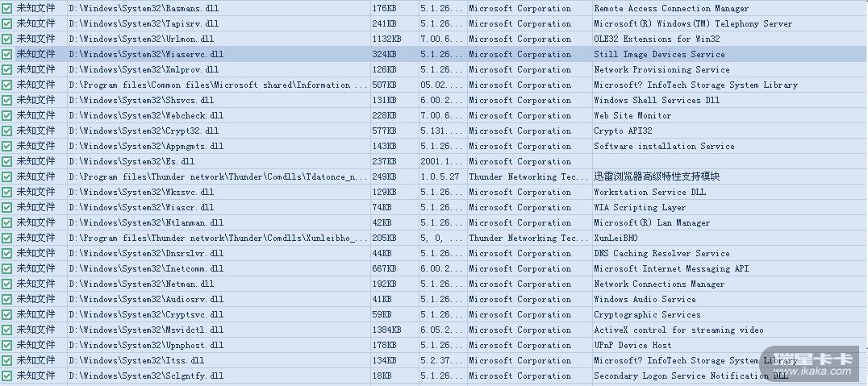Click the Tapisrv.dll file path
The image size is (868, 386).
pos(144,24)
